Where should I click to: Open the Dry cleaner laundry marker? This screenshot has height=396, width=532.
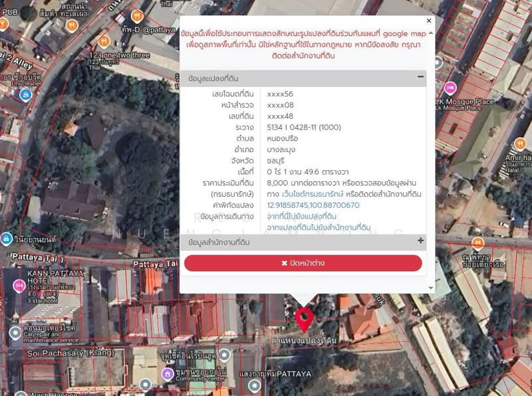[x=25, y=96]
